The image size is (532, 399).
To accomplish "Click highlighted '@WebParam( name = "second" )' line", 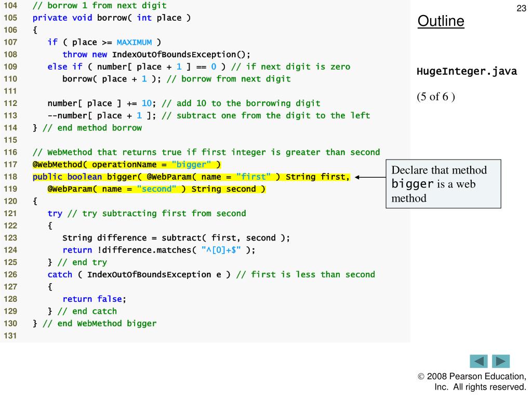I will point(156,189).
